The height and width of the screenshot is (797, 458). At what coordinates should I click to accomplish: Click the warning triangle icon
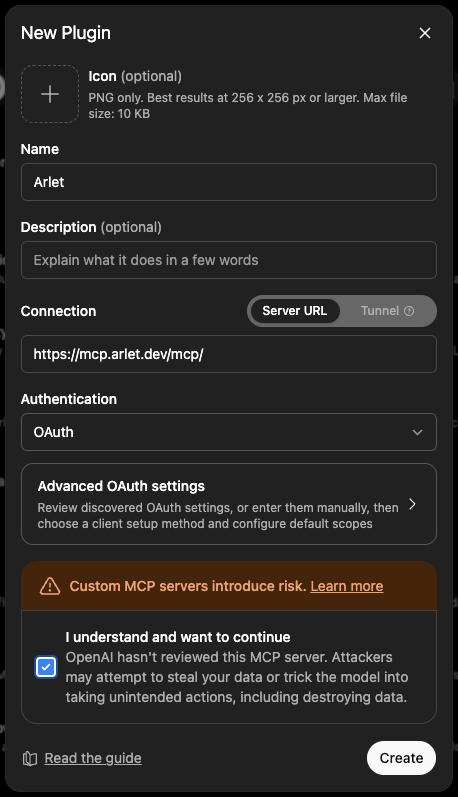coord(50,586)
